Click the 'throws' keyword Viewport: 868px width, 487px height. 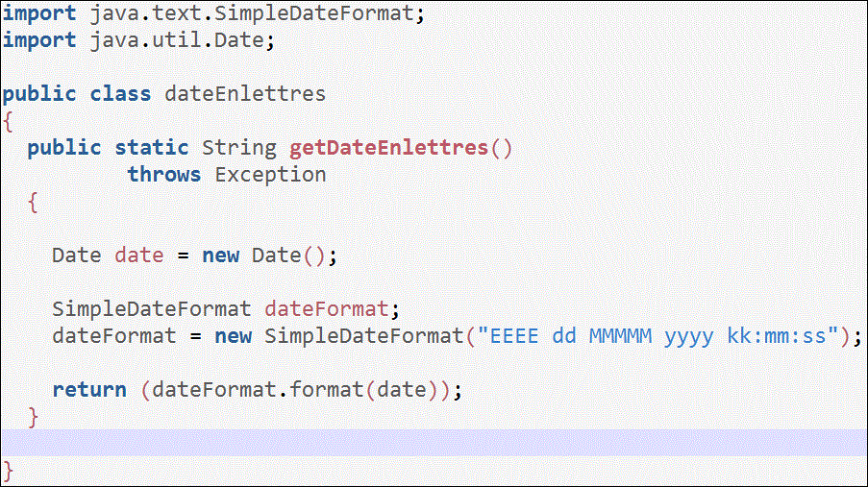[x=163, y=174]
